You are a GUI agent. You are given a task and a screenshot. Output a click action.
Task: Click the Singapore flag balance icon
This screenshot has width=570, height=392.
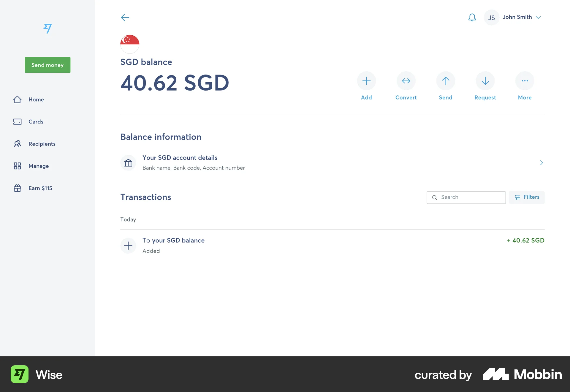click(130, 44)
